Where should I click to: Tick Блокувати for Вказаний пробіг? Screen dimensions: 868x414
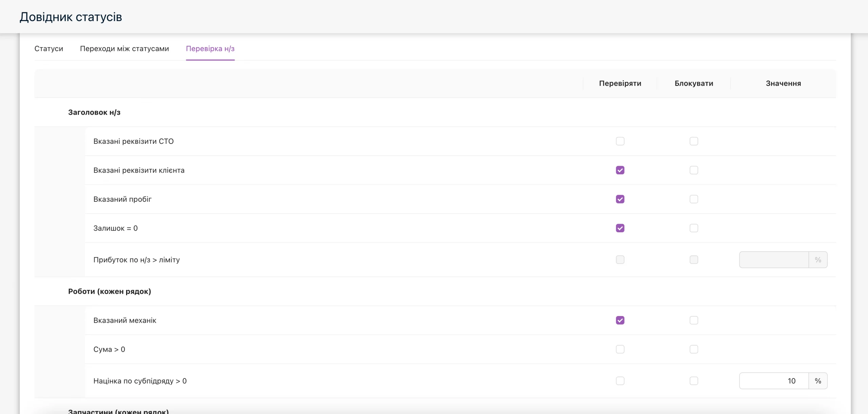point(694,199)
